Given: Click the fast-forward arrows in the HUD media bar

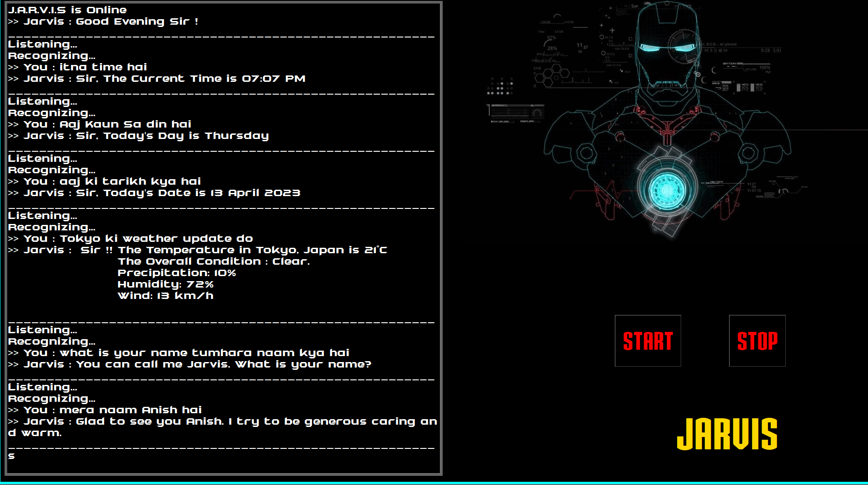Looking at the screenshot, I should click(x=726, y=50).
